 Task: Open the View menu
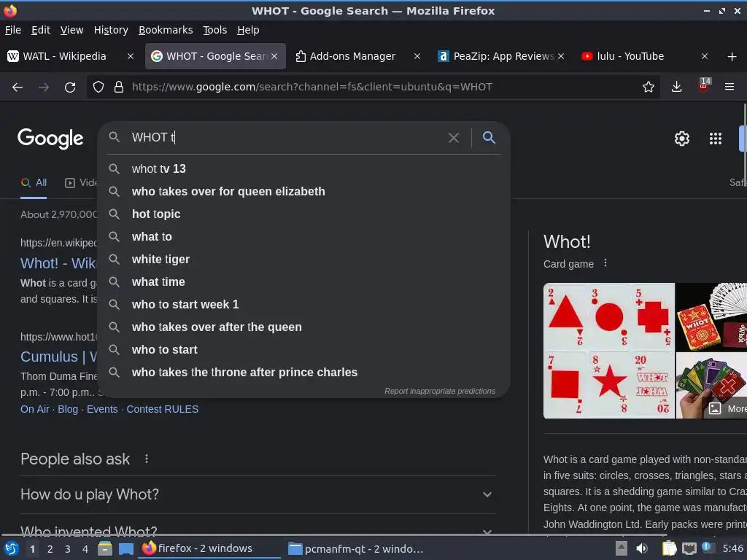pyautogui.click(x=71, y=30)
